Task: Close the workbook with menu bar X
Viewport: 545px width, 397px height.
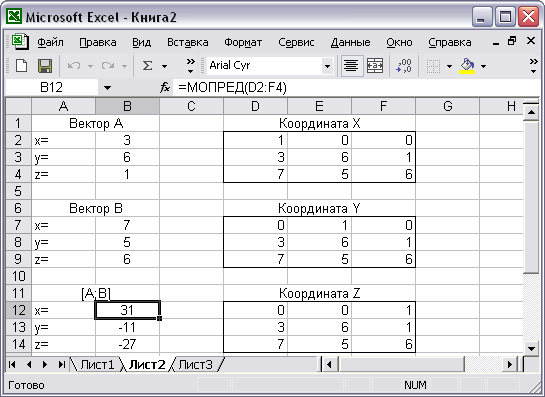Action: [531, 41]
